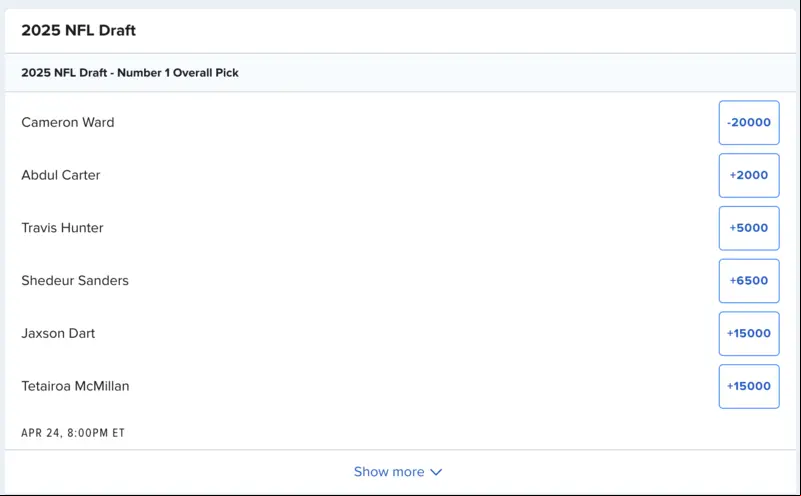The height and width of the screenshot is (496, 801).
Task: Choose Shedeur Sanders +6500 odds button
Action: [x=749, y=281]
